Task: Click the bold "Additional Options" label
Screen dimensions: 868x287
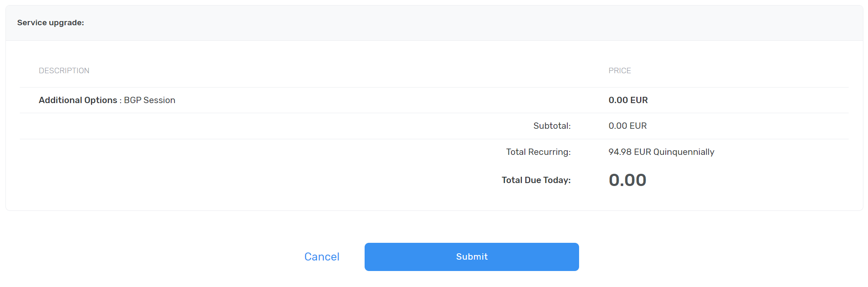Action: [78, 100]
